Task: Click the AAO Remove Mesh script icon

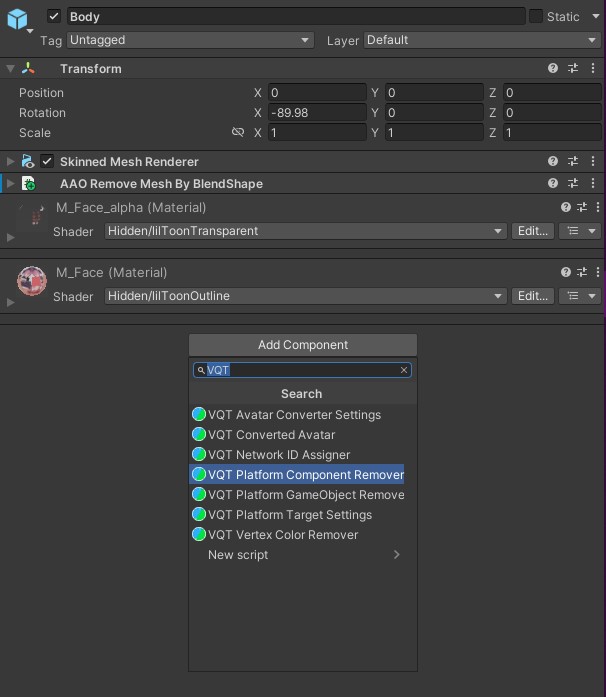Action: [29, 183]
